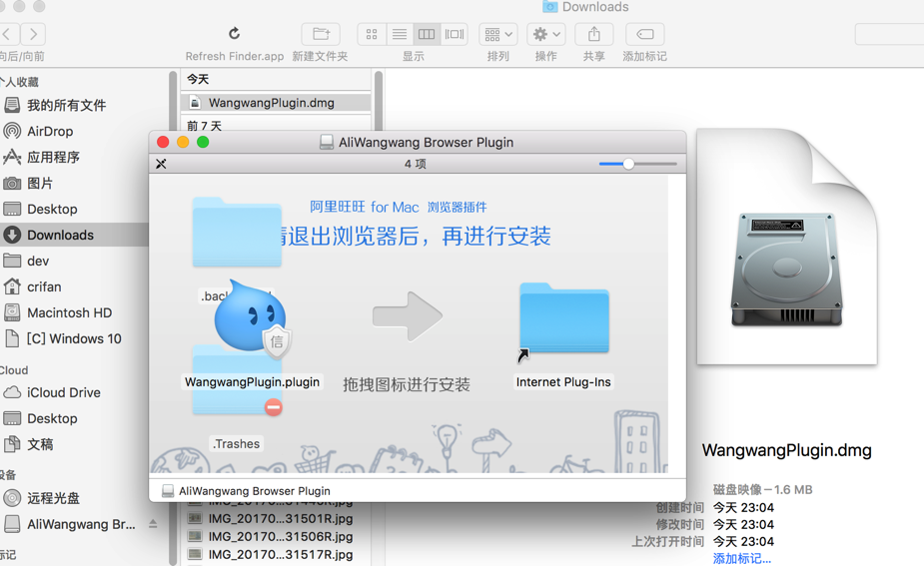Screen dimensions: 924x566
Task: Eject the AliWangwang Br... volume
Action: 153,524
